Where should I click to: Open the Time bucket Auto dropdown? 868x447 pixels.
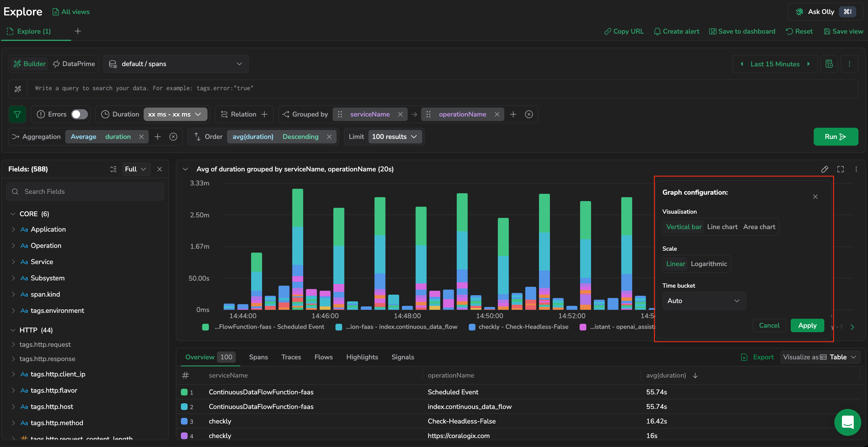[704, 301]
